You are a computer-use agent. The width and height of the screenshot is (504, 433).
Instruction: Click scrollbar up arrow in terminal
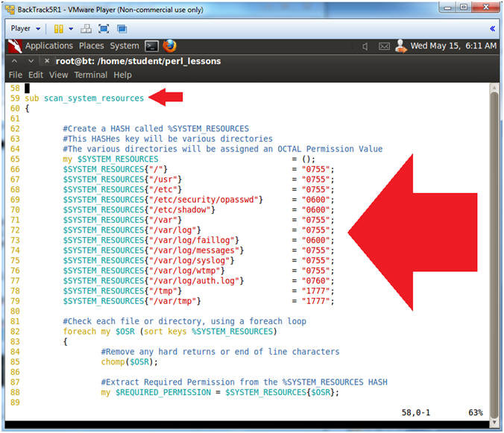[x=494, y=87]
